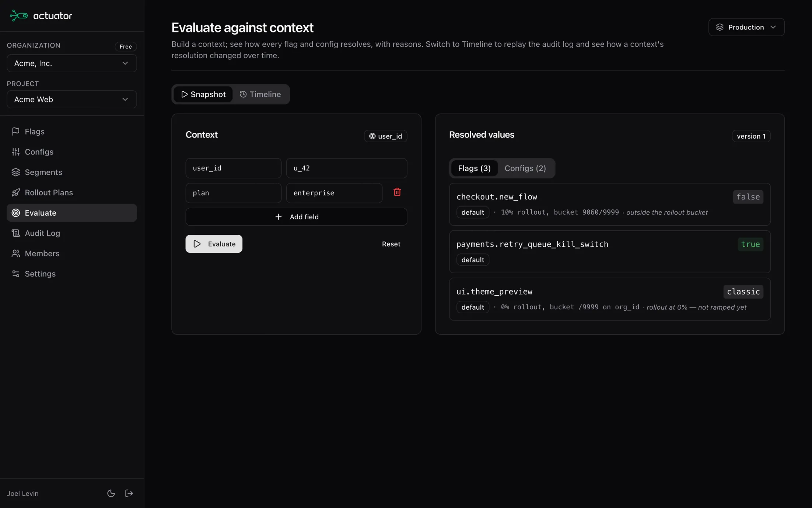Open payments.retry_queue_kill_switch flag row
Image resolution: width=812 pixels, height=508 pixels.
(x=610, y=252)
